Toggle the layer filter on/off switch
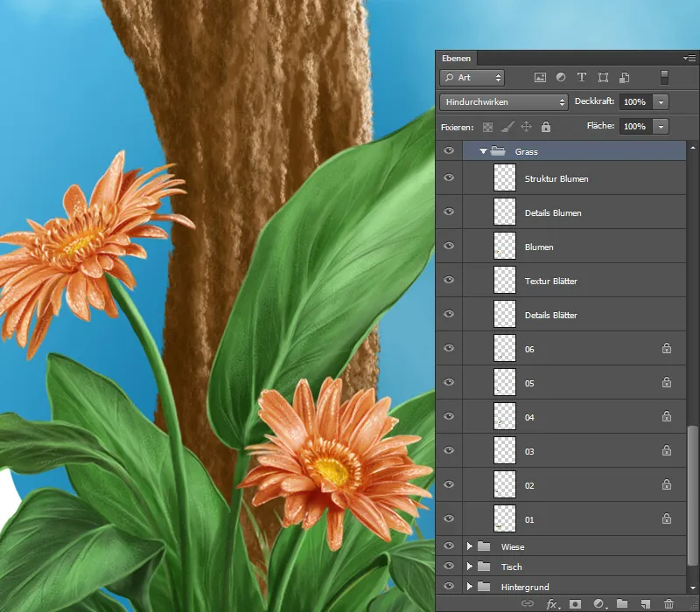The image size is (700, 612). click(x=664, y=77)
